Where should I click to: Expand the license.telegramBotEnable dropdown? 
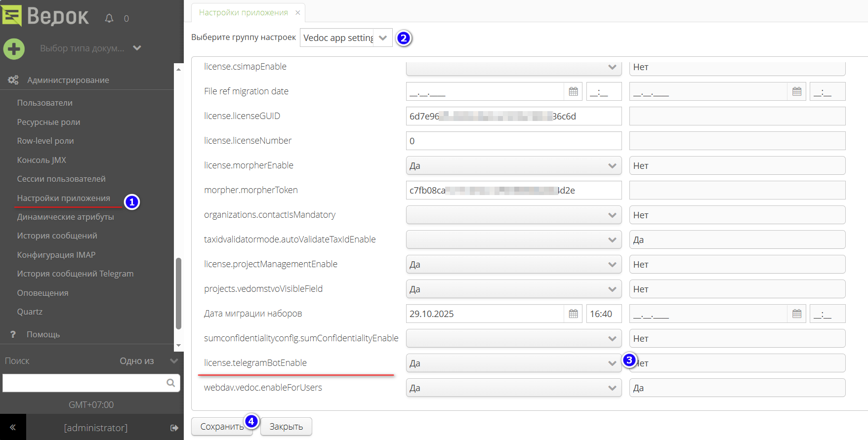[x=612, y=363]
